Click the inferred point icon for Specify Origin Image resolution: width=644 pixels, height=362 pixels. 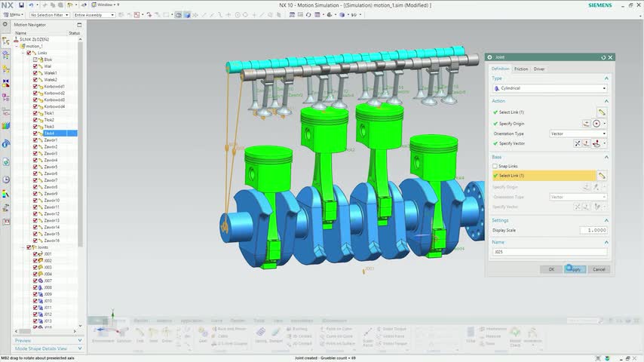(x=596, y=123)
